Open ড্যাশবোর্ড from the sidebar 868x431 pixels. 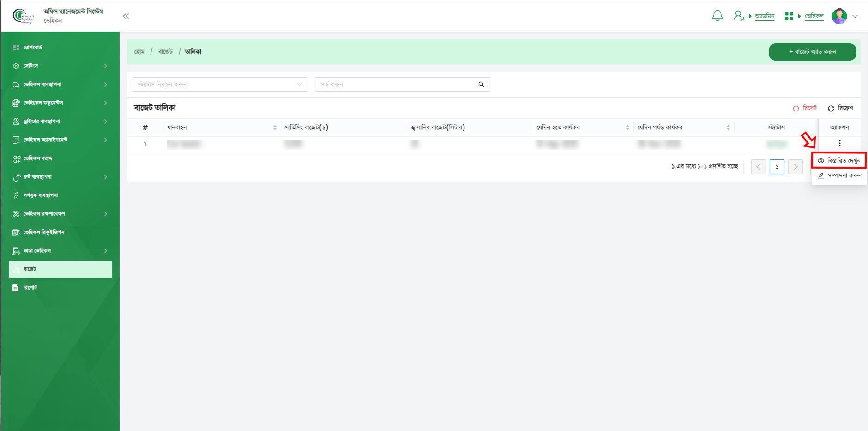(32, 48)
